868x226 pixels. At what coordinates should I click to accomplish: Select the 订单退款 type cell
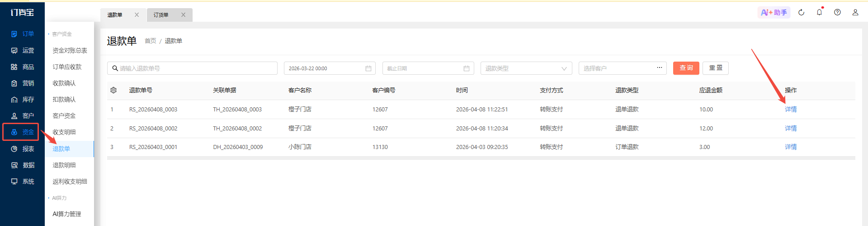627,147
